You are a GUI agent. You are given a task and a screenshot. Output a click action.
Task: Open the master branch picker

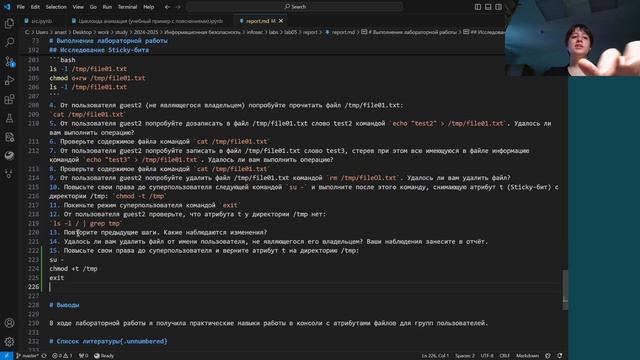[x=28, y=356]
